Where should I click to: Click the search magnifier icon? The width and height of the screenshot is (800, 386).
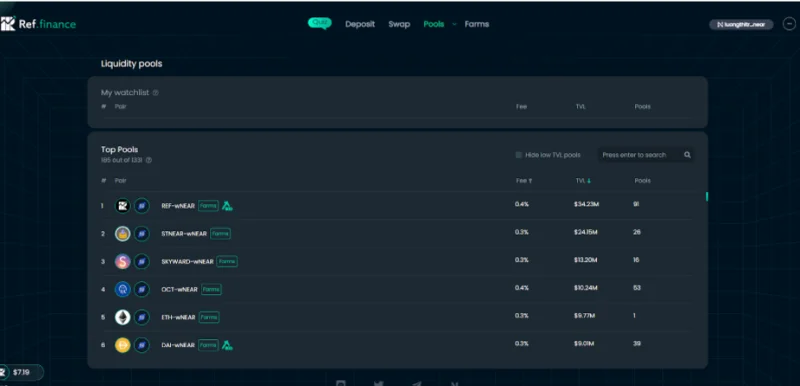687,155
